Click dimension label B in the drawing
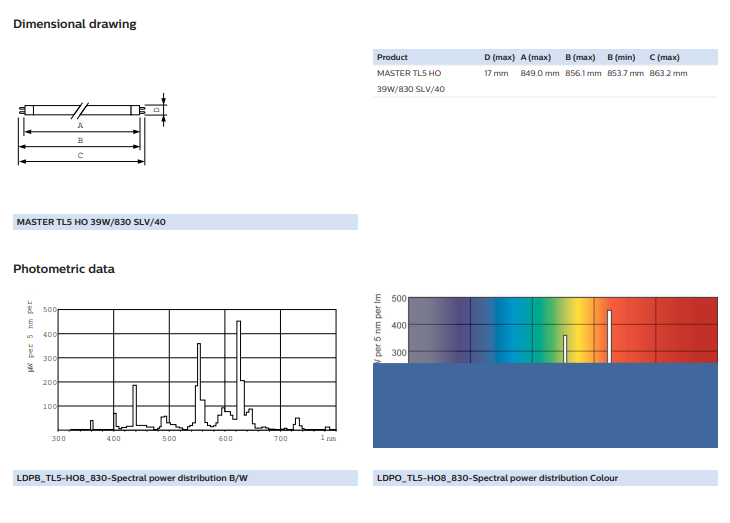The width and height of the screenshot is (730, 523). pos(80,140)
